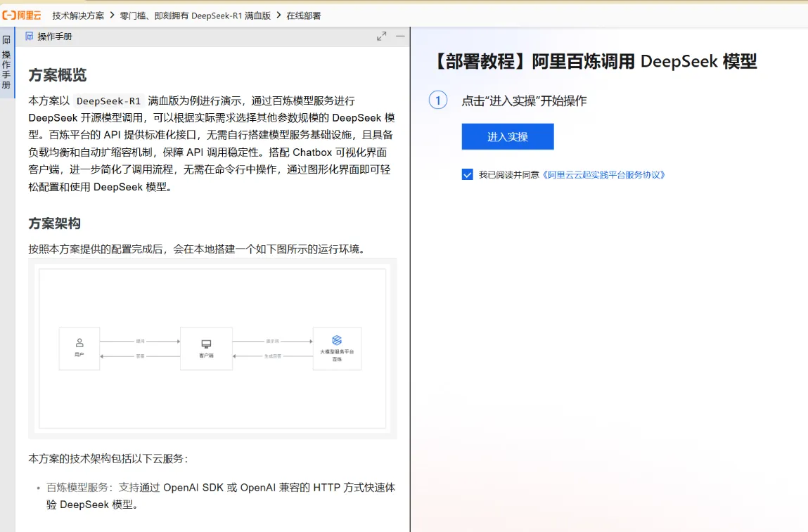This screenshot has height=532, width=808.
Task: Click the 方案概览 heading
Action: (x=57, y=75)
